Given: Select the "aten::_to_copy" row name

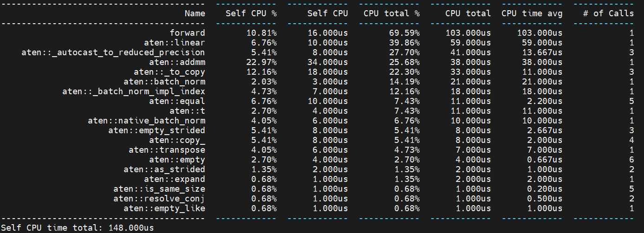Looking at the screenshot, I should pos(169,72).
